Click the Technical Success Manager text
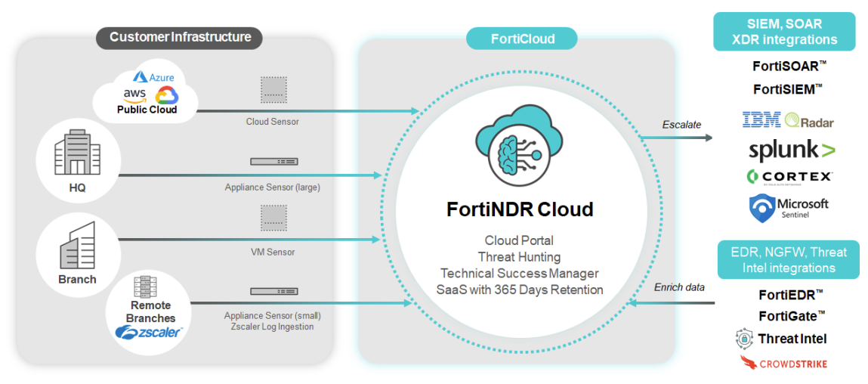Screen dimensions: 868x384 click(x=519, y=273)
